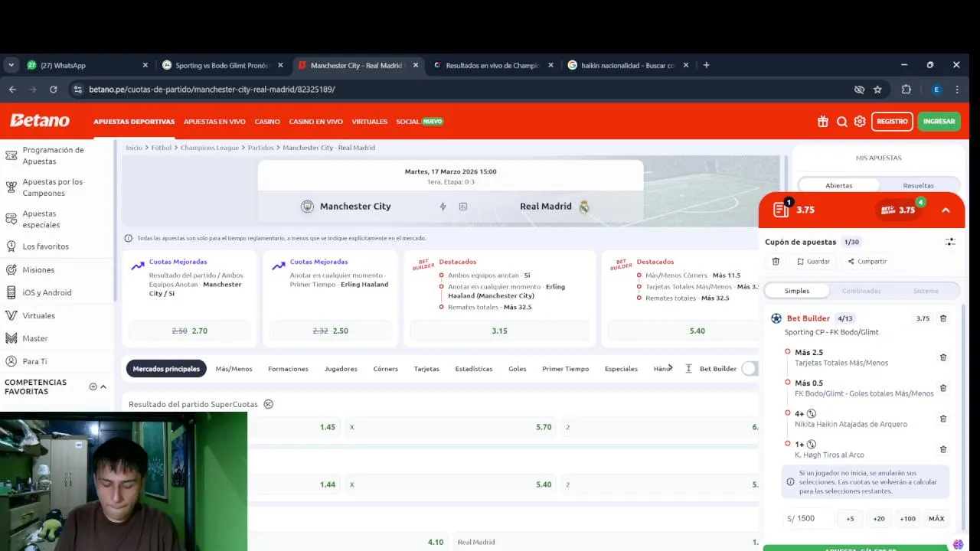Select the Córners market tab
Viewport: 980px width, 551px height.
click(x=386, y=369)
